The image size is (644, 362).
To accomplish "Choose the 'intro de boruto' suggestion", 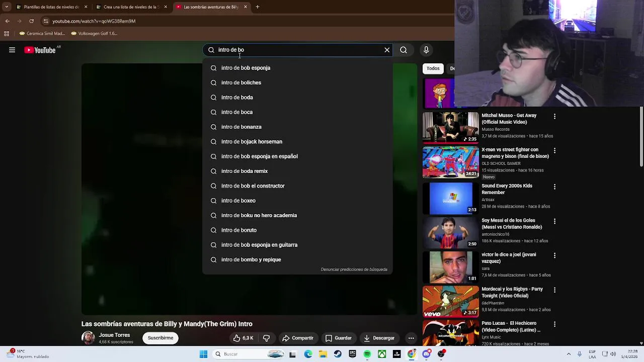I will point(297,230).
